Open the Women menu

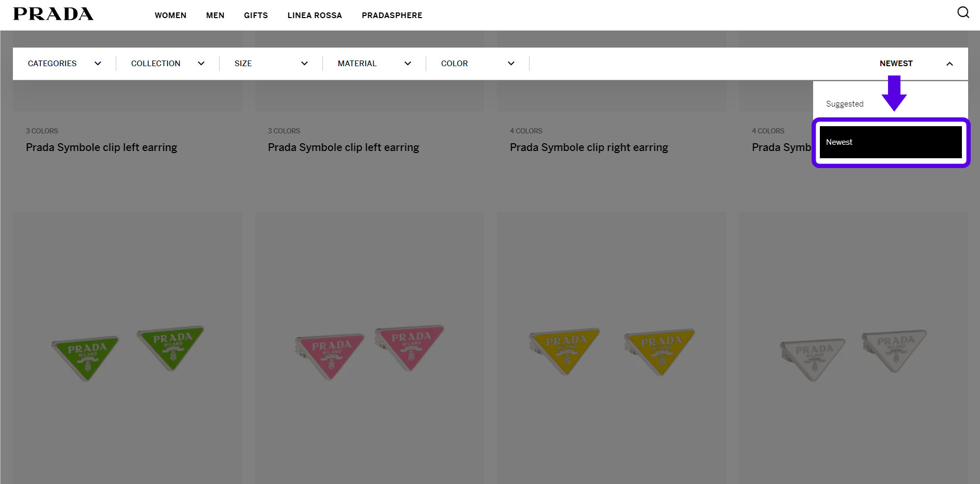coord(170,16)
